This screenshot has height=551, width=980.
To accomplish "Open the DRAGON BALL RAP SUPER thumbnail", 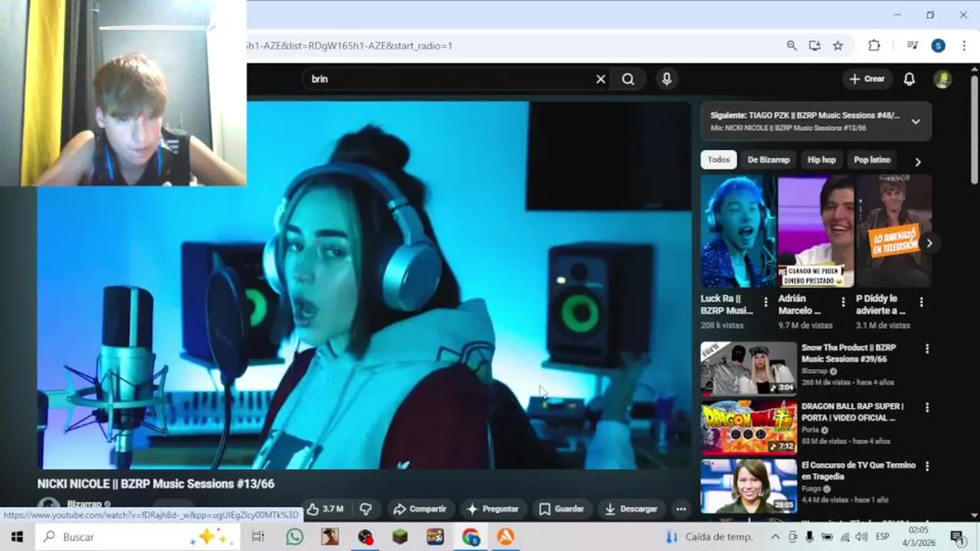I will 749,427.
